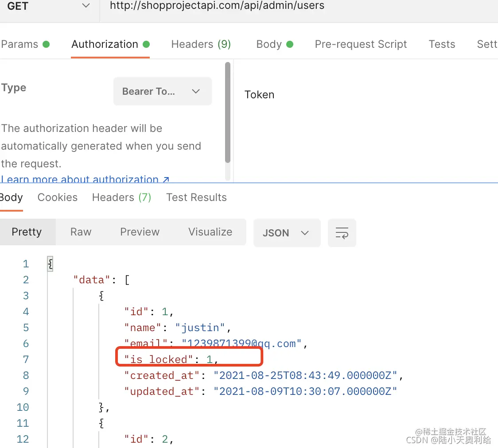This screenshot has height=448, width=498.
Task: Select the Authorization tab
Action: pos(110,44)
